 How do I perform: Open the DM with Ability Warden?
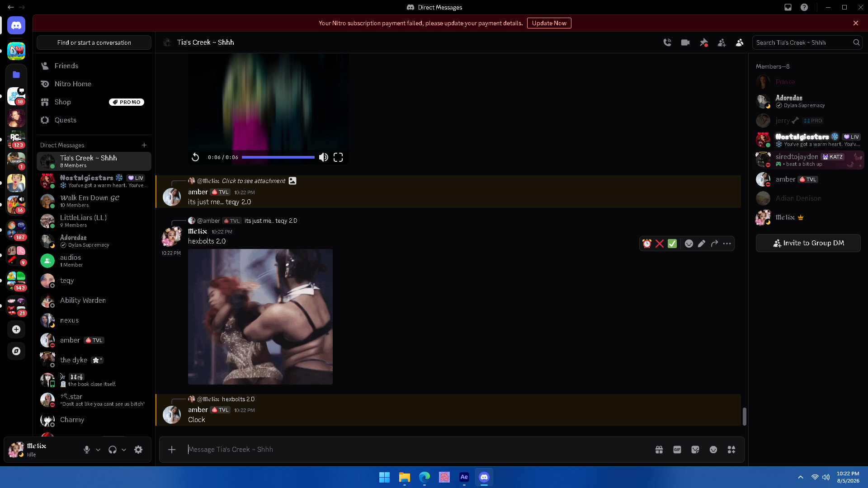point(94,300)
